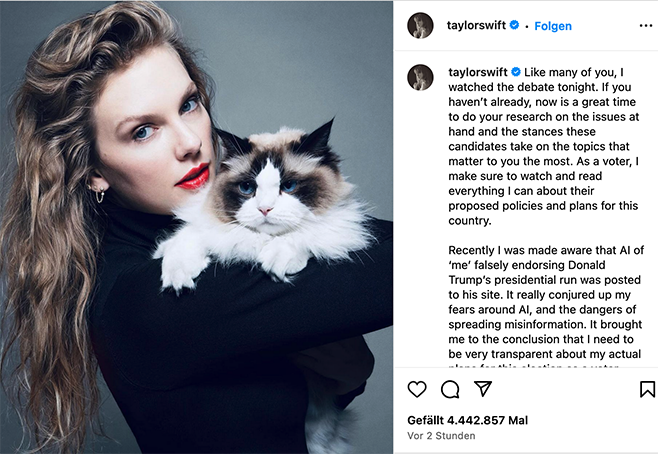Viewport: 658px width, 454px height.
Task: Click the small avatar beside the caption
Action: pos(420,77)
